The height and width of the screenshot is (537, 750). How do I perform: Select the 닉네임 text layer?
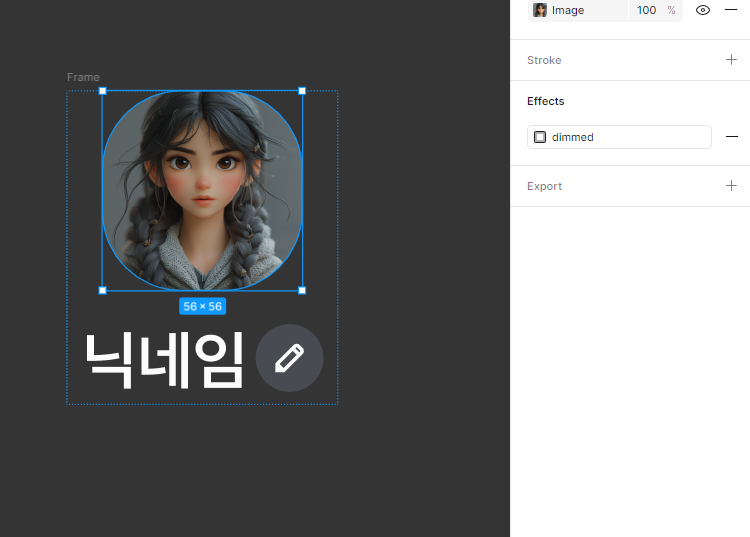pyautogui.click(x=165, y=360)
